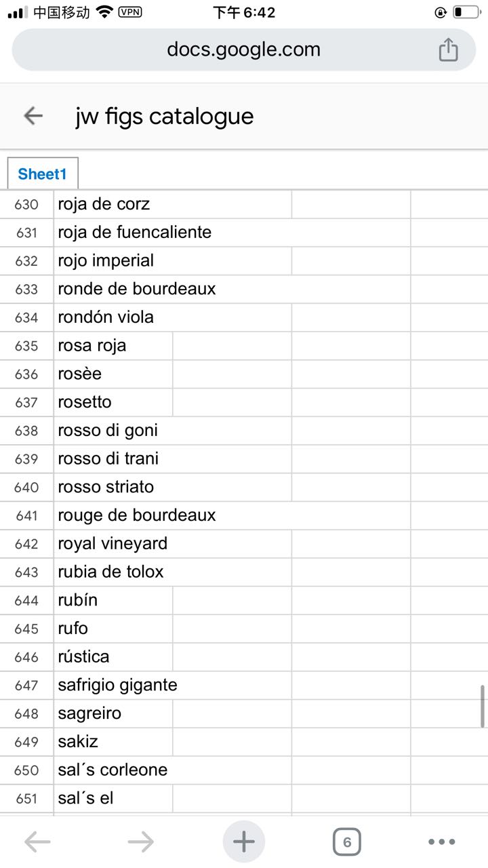
Task: Select row header 633
Action: pyautogui.click(x=26, y=289)
